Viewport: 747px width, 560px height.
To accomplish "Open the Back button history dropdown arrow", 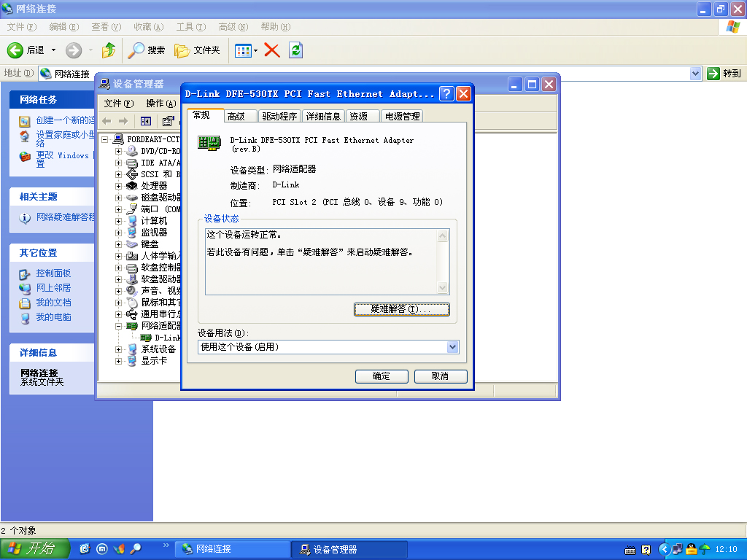I will pyautogui.click(x=53, y=50).
